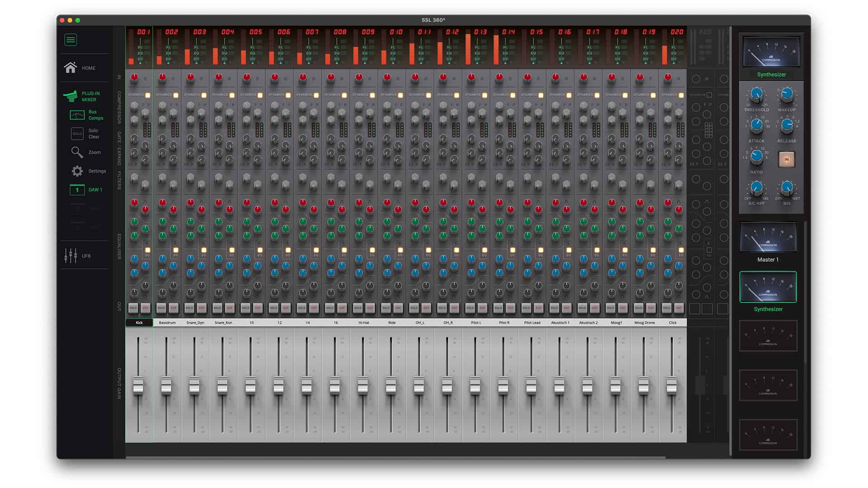Screen dimensions: 868x488
Task: Click the DAW 1 label
Action: pyautogui.click(x=95, y=190)
